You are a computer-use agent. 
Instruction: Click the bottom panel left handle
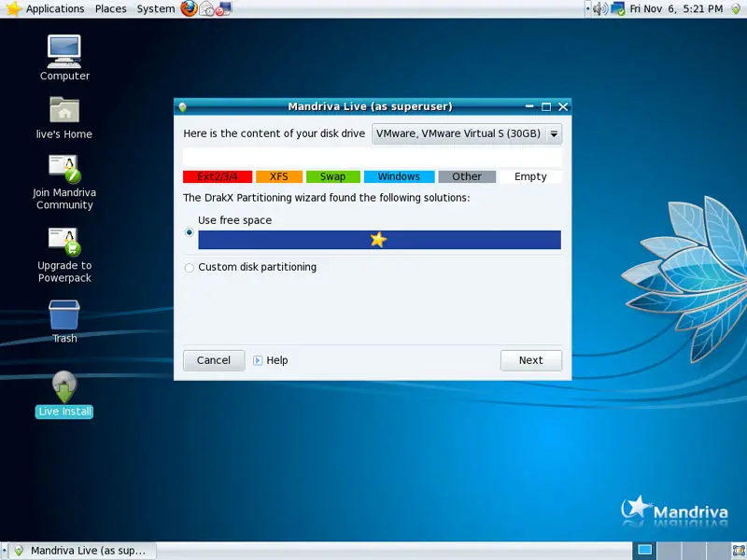click(x=5, y=551)
